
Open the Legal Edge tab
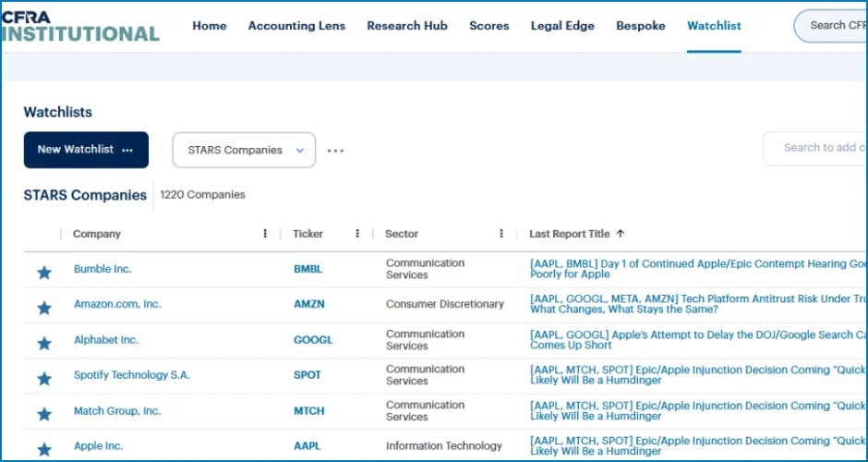point(562,26)
